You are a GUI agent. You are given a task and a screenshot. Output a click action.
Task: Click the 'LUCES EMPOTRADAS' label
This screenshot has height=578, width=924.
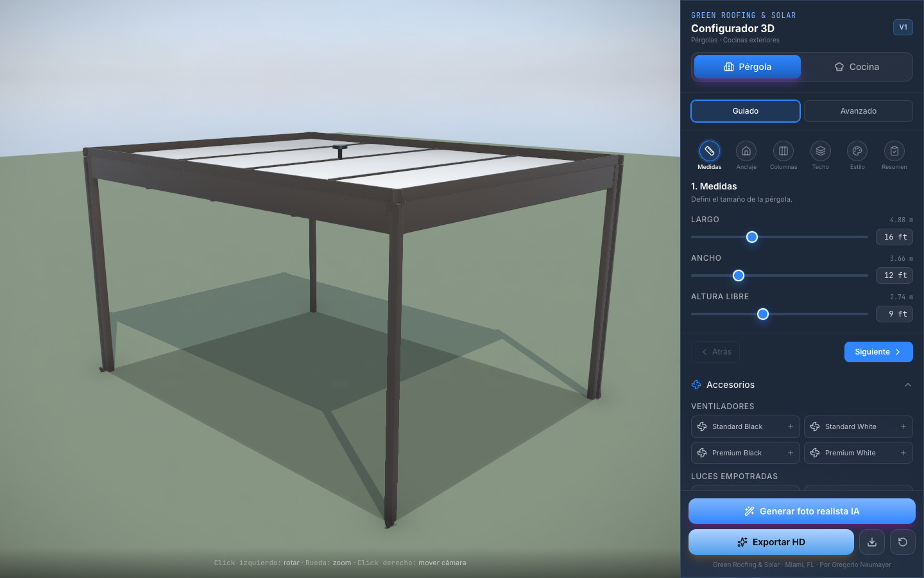coord(734,477)
